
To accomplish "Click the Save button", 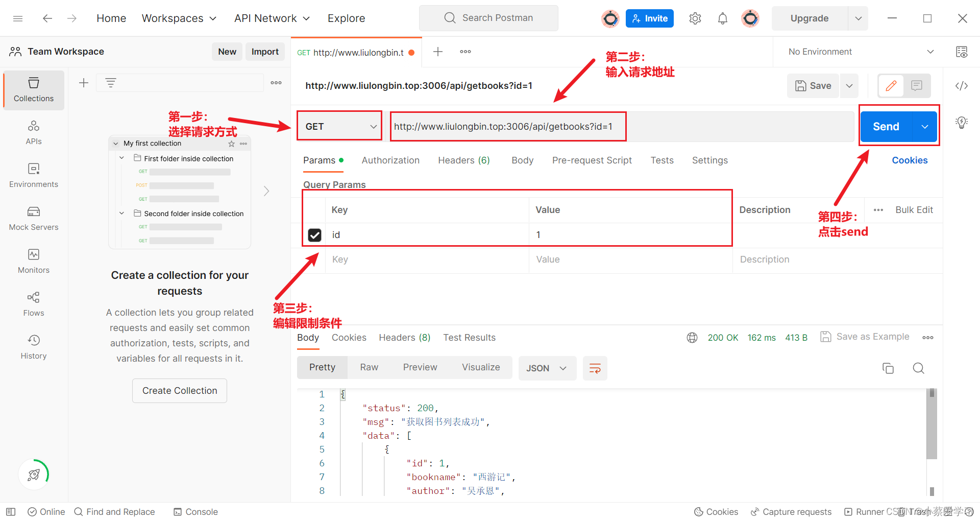I will pyautogui.click(x=814, y=86).
